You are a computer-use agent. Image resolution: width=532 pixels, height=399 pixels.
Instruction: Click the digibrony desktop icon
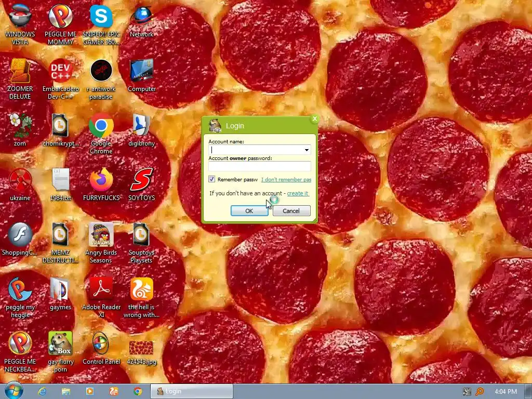[x=141, y=129]
